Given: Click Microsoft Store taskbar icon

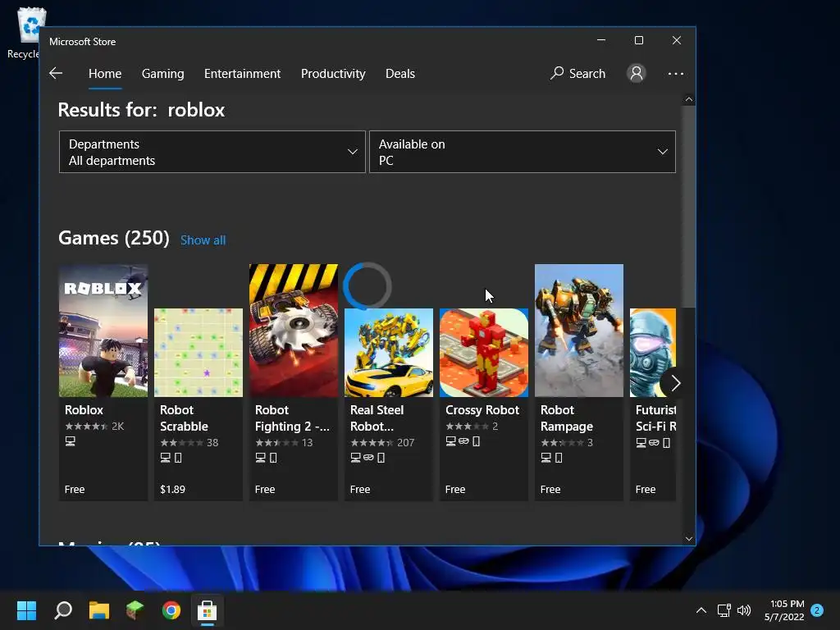Looking at the screenshot, I should pos(207,610).
